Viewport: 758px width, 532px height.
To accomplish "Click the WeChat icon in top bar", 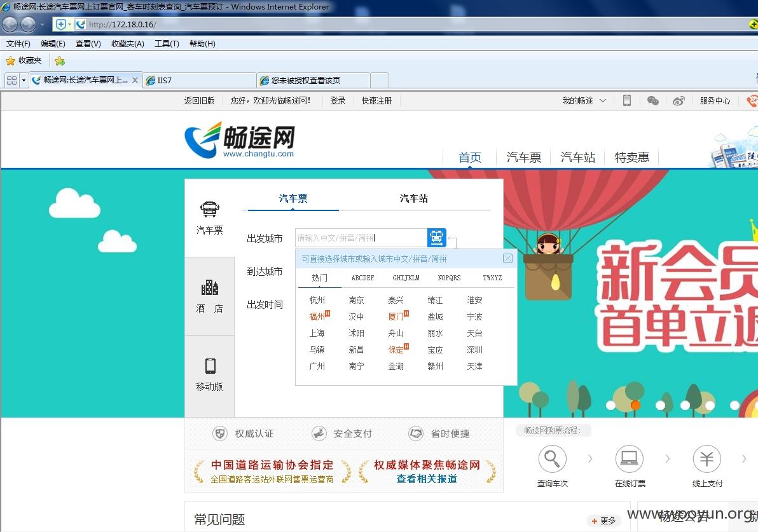I will click(652, 100).
